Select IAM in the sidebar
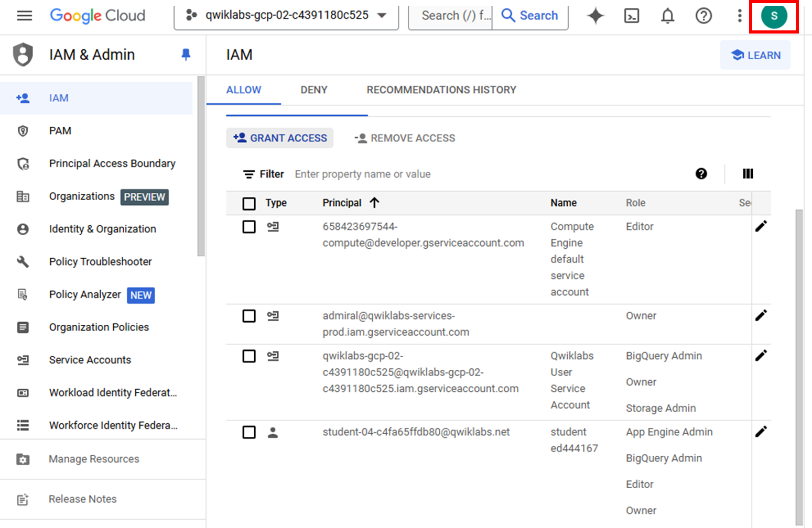 pyautogui.click(x=96, y=98)
